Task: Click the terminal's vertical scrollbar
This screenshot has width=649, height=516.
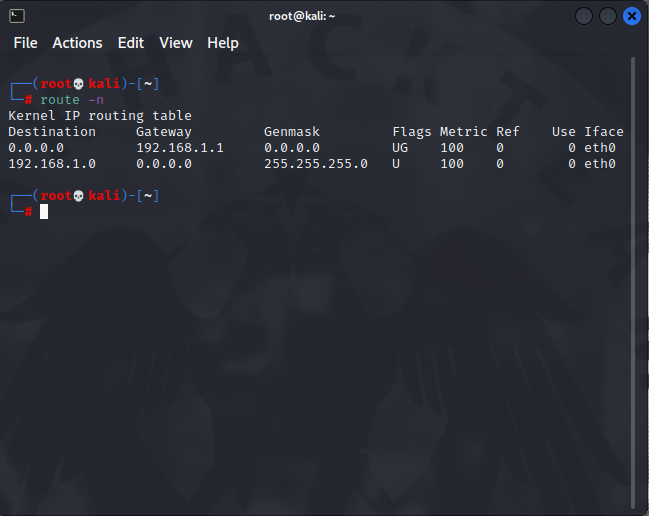Action: (x=633, y=283)
